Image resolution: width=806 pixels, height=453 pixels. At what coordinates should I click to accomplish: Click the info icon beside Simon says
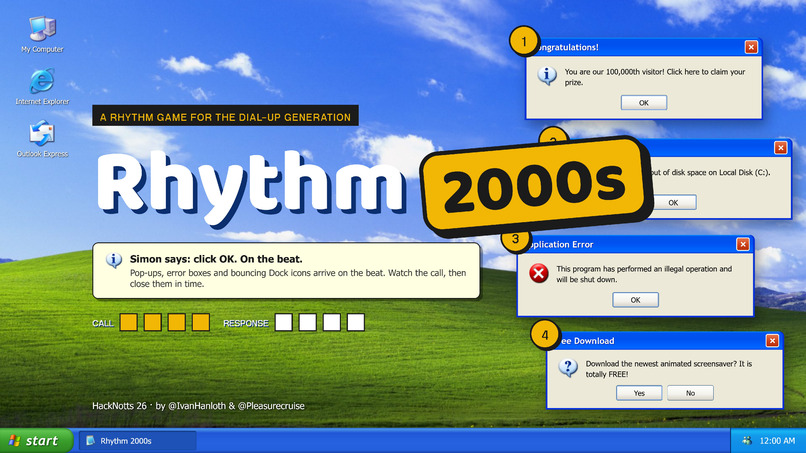114,260
